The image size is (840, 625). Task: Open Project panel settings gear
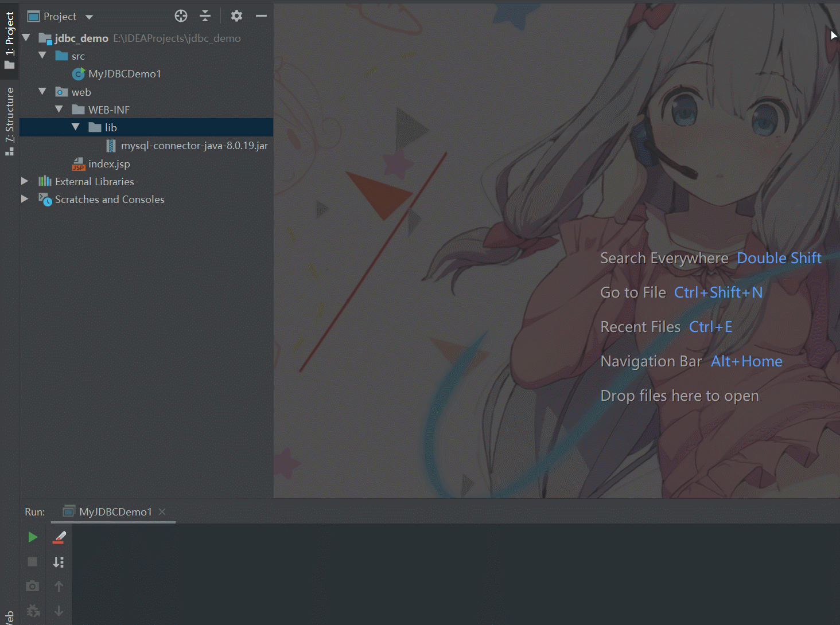pyautogui.click(x=236, y=16)
